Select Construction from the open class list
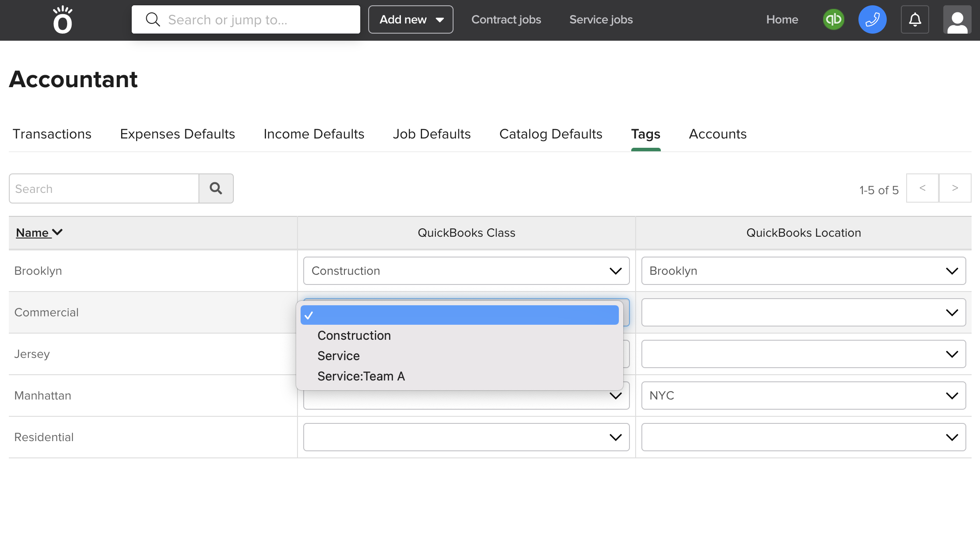980x534 pixels. click(354, 335)
